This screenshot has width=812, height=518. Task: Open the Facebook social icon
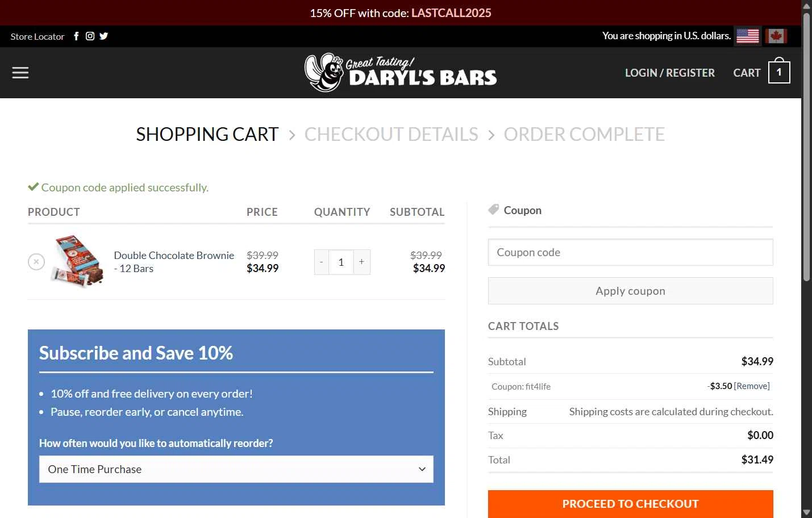(76, 36)
